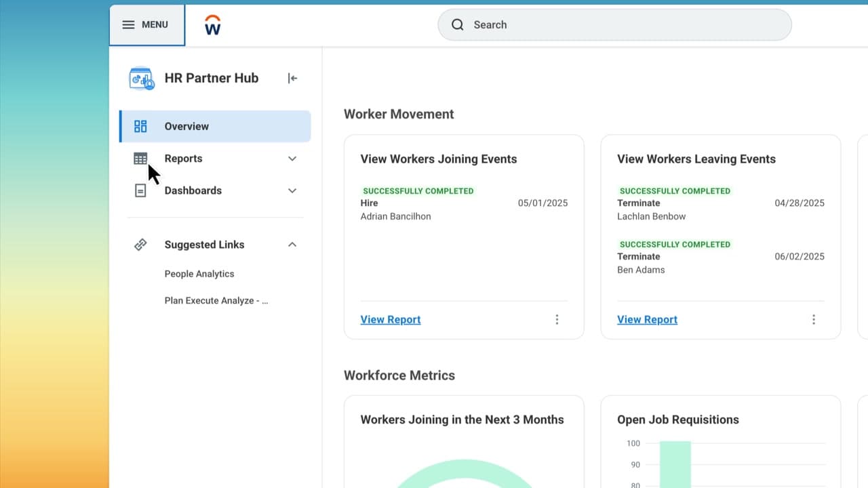Select the Overview menu item
The width and height of the screenshot is (868, 488).
[x=216, y=126]
